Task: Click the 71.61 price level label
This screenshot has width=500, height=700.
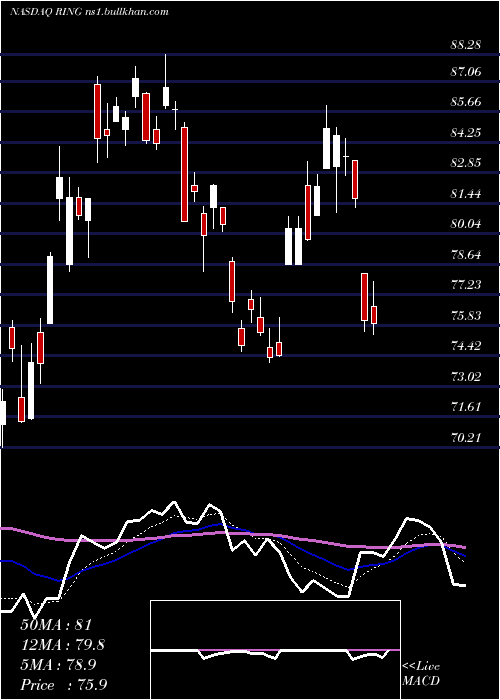Action: click(x=467, y=407)
